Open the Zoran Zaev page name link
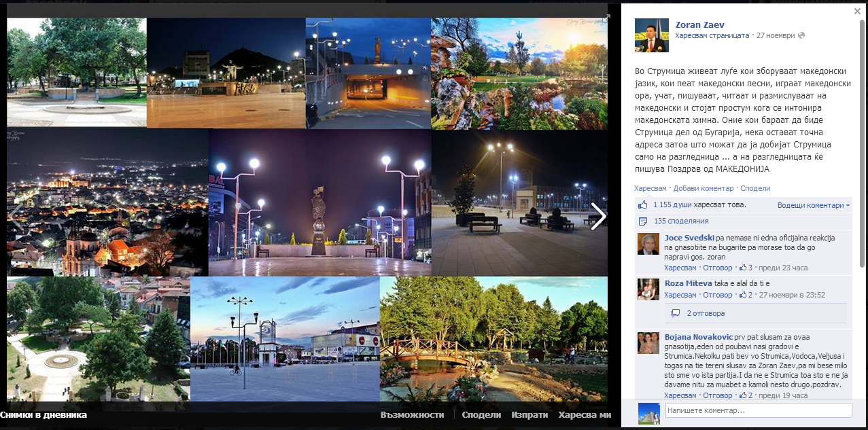Viewport: 868px width, 430px height. [699, 25]
